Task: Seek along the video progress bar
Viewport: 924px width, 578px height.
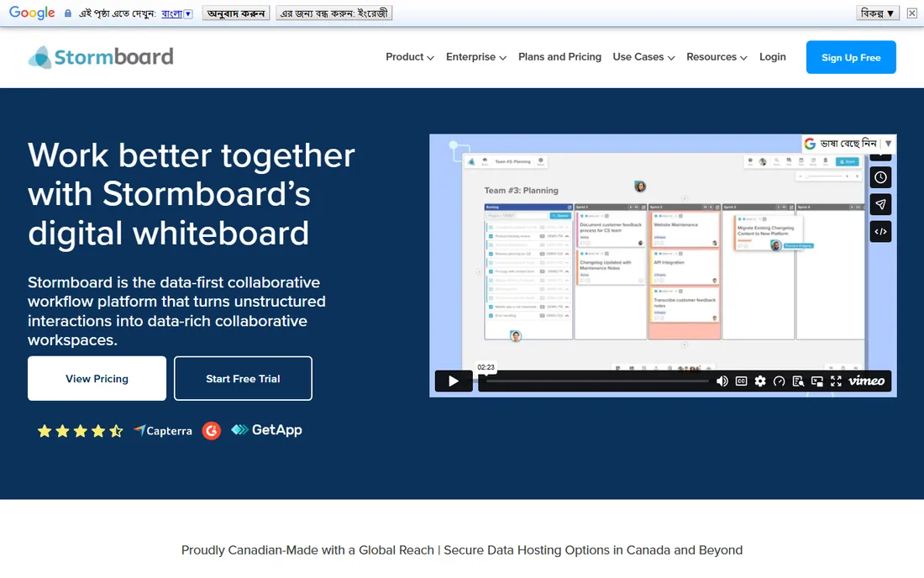Action: 596,381
